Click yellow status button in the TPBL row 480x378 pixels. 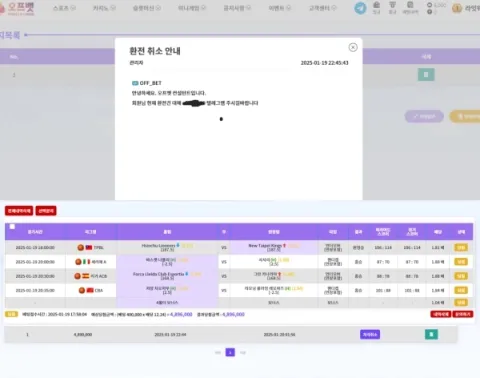point(461,248)
